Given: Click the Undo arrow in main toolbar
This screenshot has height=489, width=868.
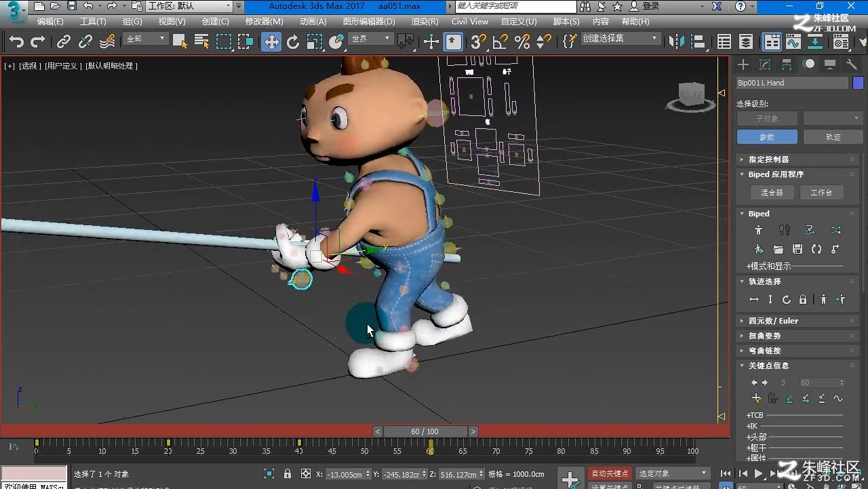Looking at the screenshot, I should 16,42.
